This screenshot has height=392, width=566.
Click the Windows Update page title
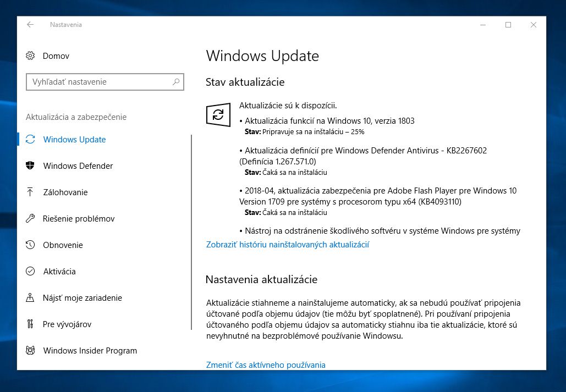coord(262,56)
